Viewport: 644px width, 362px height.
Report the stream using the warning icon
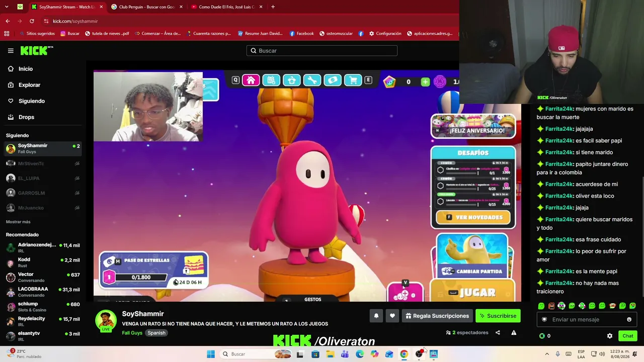[x=514, y=332]
